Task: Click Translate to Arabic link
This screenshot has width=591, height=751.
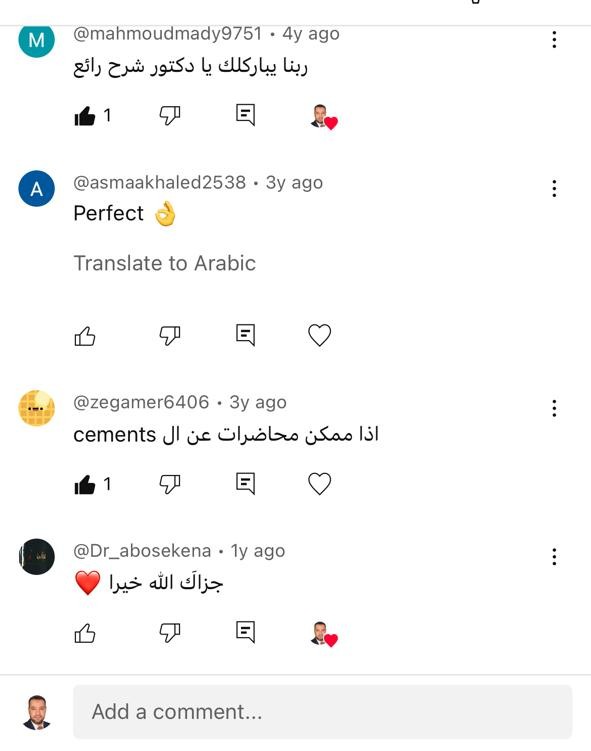Action: click(x=164, y=263)
